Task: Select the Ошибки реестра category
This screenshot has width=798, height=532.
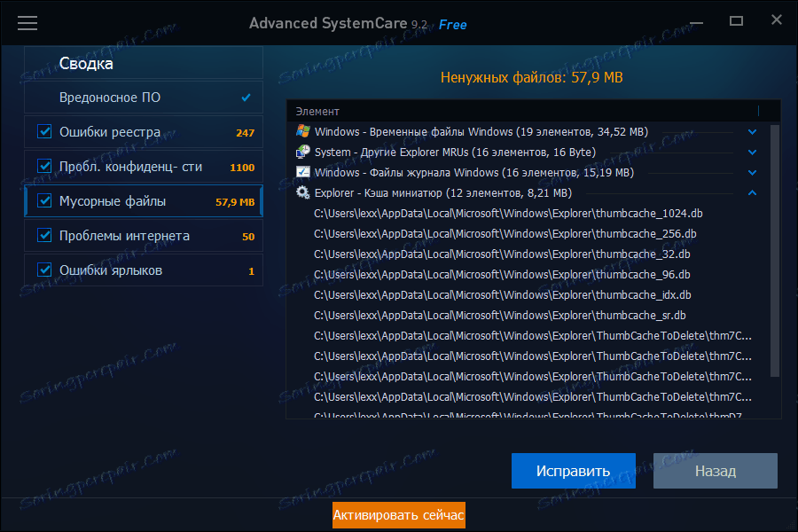Action: (144, 132)
